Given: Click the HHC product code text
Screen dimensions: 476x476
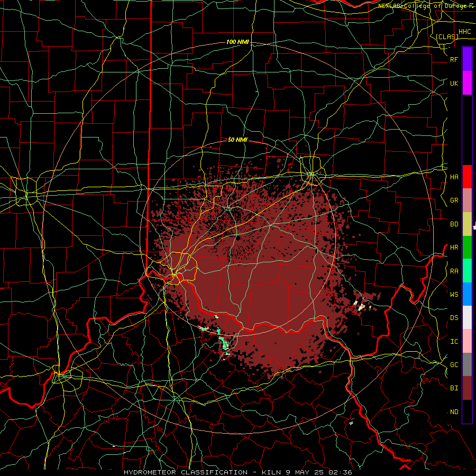Looking at the screenshot, I should 465,32.
